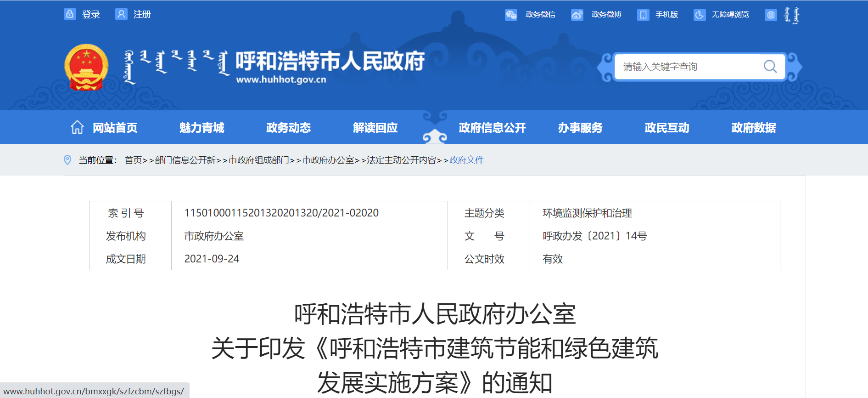868x398 pixels.
Task: Open the 魅力青城 menu item
Action: (x=202, y=128)
